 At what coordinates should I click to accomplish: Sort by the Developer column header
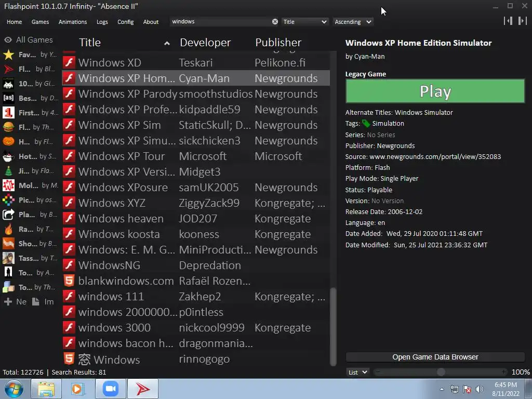(x=205, y=43)
